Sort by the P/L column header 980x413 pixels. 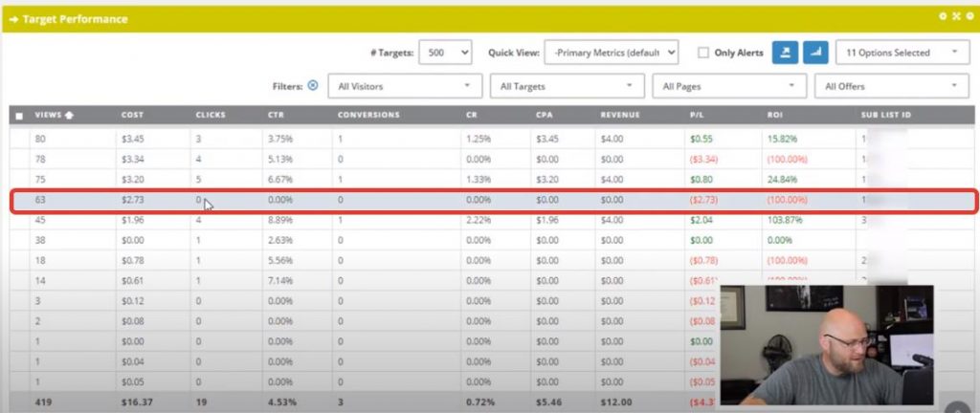[695, 116]
